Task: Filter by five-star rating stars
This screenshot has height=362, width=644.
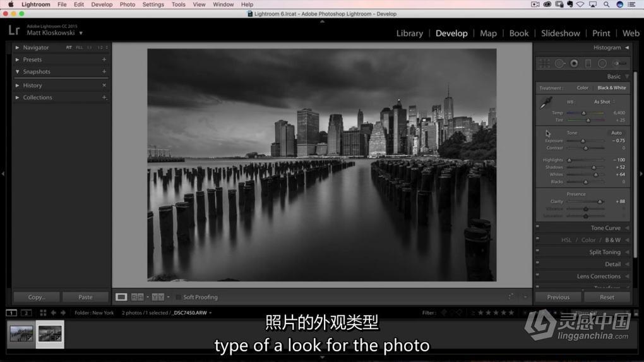Action: 496,313
